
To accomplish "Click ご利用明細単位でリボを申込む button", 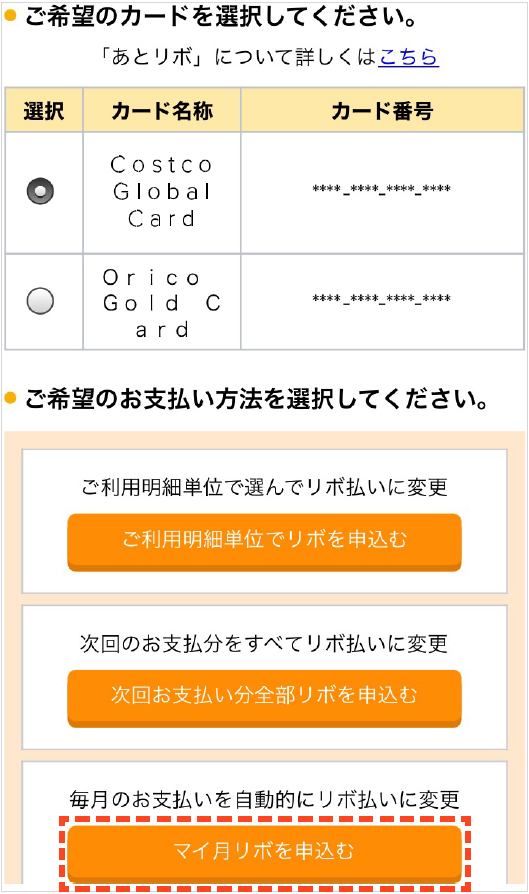I will [x=264, y=541].
